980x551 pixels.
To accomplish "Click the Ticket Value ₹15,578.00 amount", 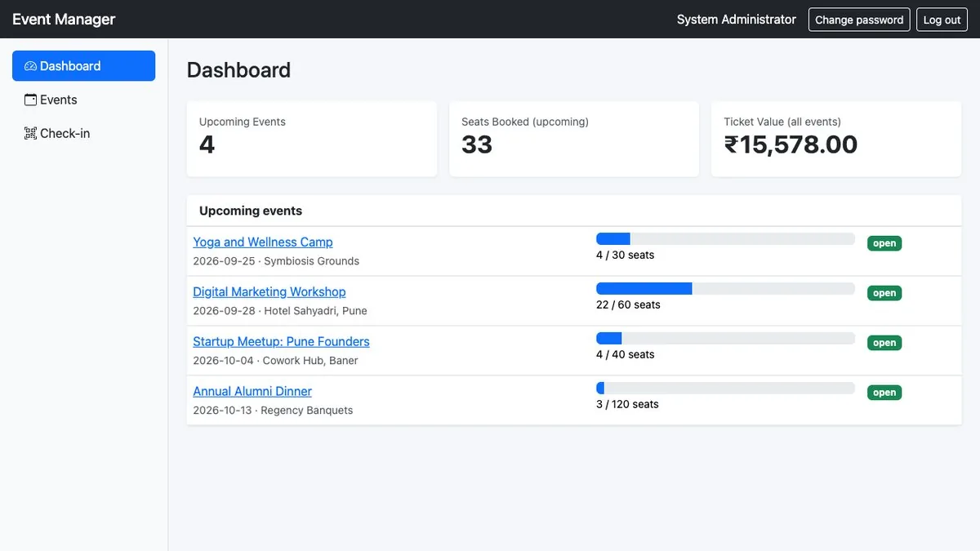I will (x=791, y=144).
